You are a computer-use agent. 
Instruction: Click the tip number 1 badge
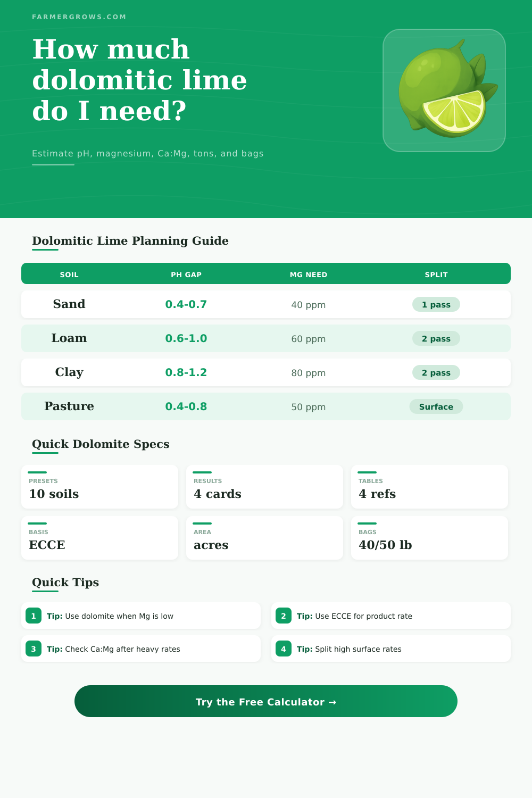click(x=34, y=616)
